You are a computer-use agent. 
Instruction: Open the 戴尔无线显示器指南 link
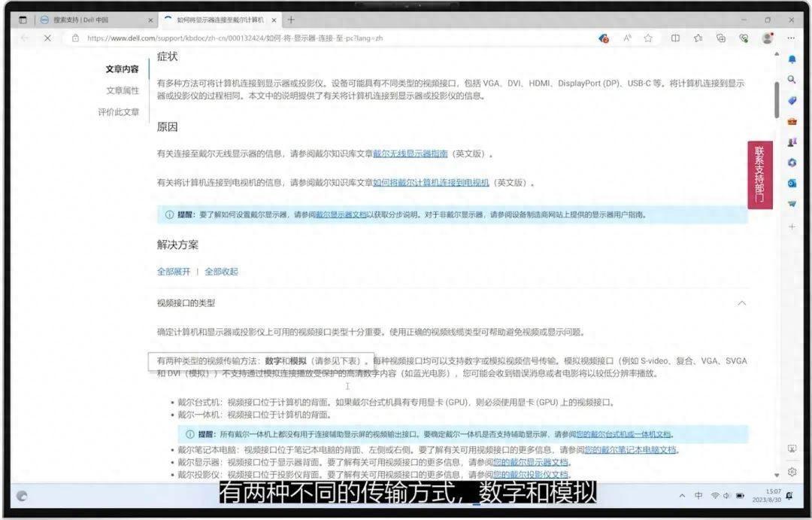[x=411, y=154]
